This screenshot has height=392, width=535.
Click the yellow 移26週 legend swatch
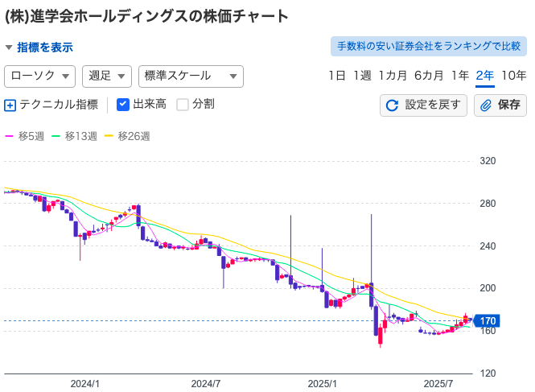109,136
